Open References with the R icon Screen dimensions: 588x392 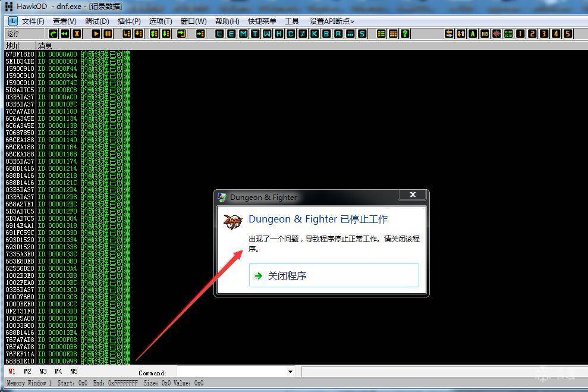pos(338,34)
